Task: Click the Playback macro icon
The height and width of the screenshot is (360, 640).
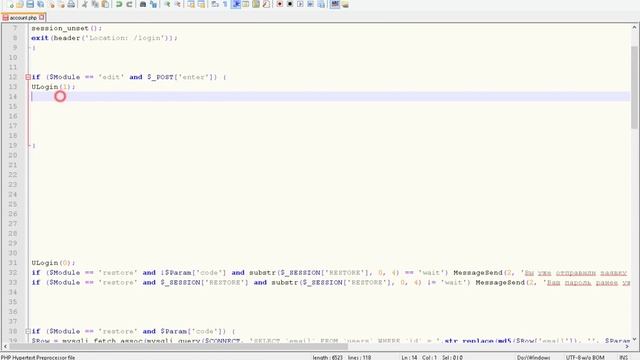Action: tap(300, 4)
